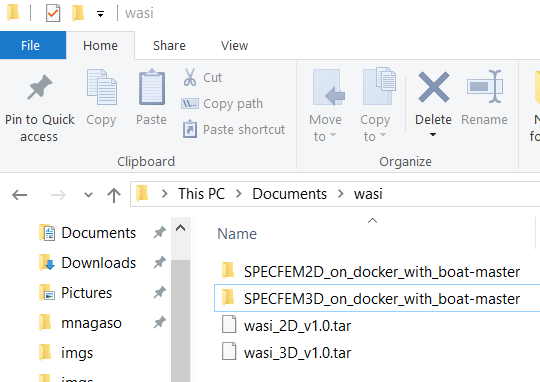The width and height of the screenshot is (540, 382).
Task: Click This PC in the address breadcrumb
Action: tap(201, 194)
